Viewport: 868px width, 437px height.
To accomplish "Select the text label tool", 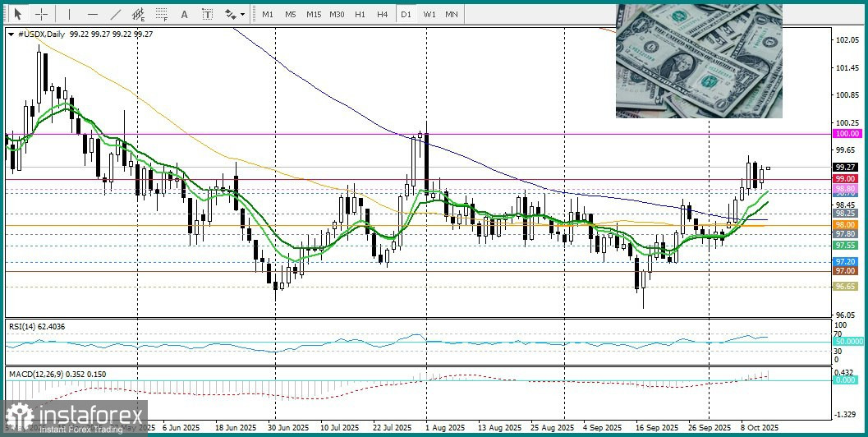I will tap(207, 15).
